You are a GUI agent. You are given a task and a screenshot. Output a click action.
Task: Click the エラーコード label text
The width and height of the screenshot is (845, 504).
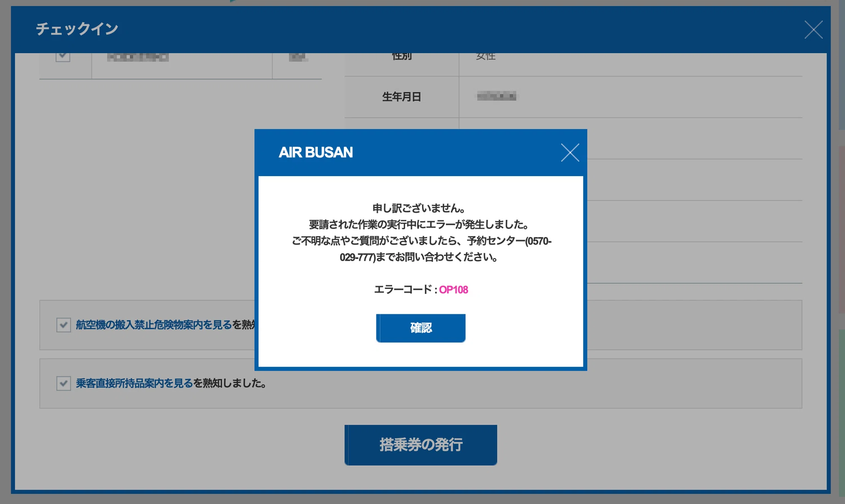(403, 290)
